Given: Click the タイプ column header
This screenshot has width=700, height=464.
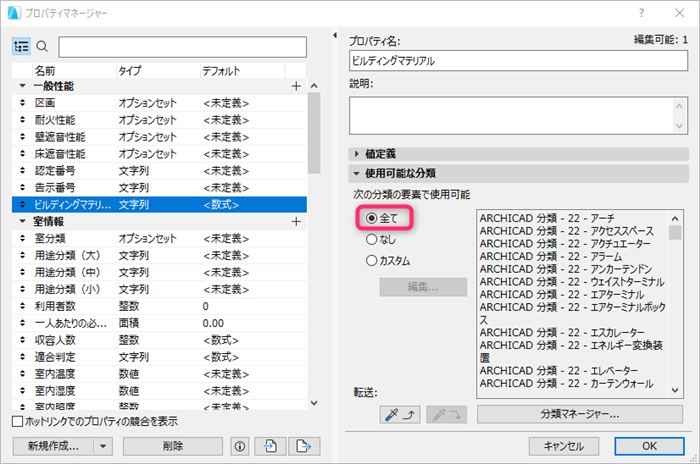Looking at the screenshot, I should coord(158,71).
